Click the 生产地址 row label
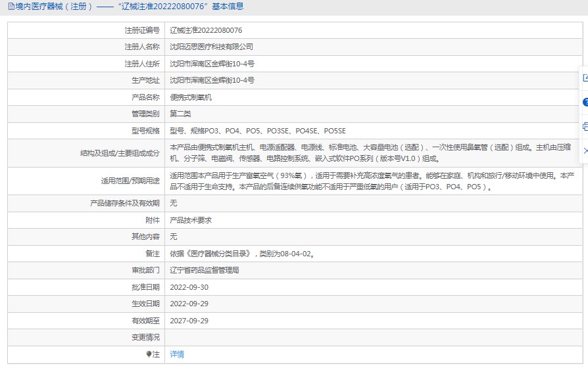The width and height of the screenshot is (588, 368). [145, 80]
